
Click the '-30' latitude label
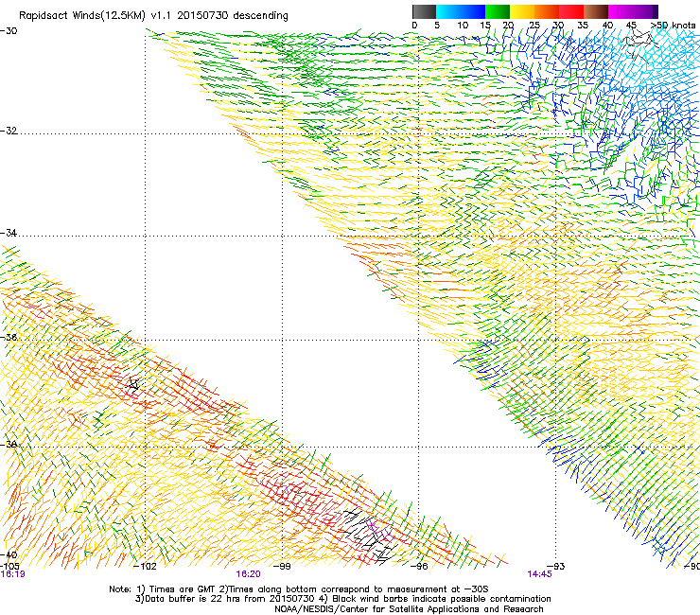point(9,31)
